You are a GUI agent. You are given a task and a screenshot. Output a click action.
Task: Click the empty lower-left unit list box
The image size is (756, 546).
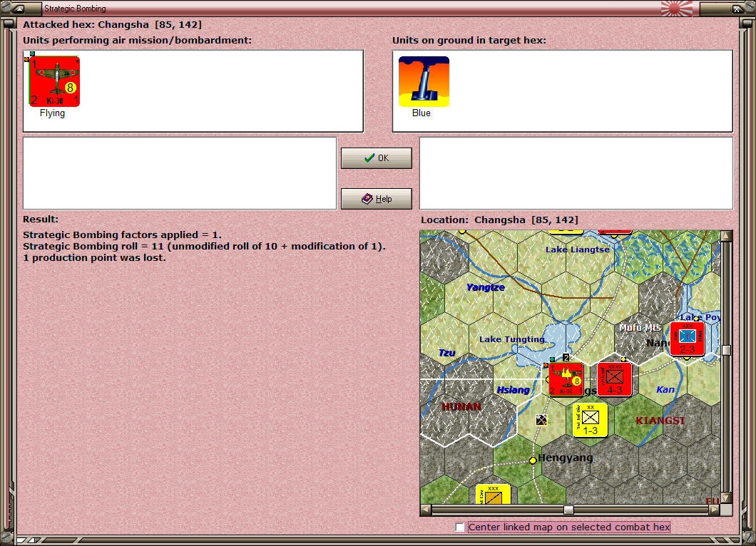point(180,173)
